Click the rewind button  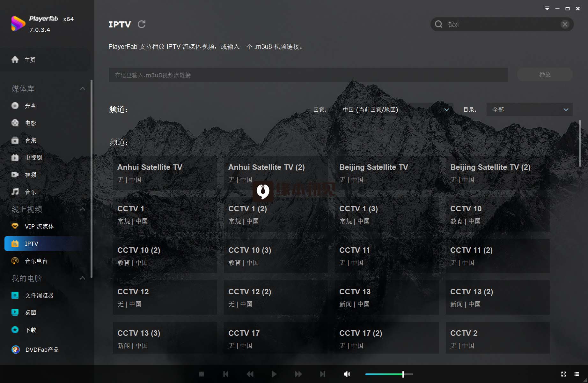tap(250, 374)
